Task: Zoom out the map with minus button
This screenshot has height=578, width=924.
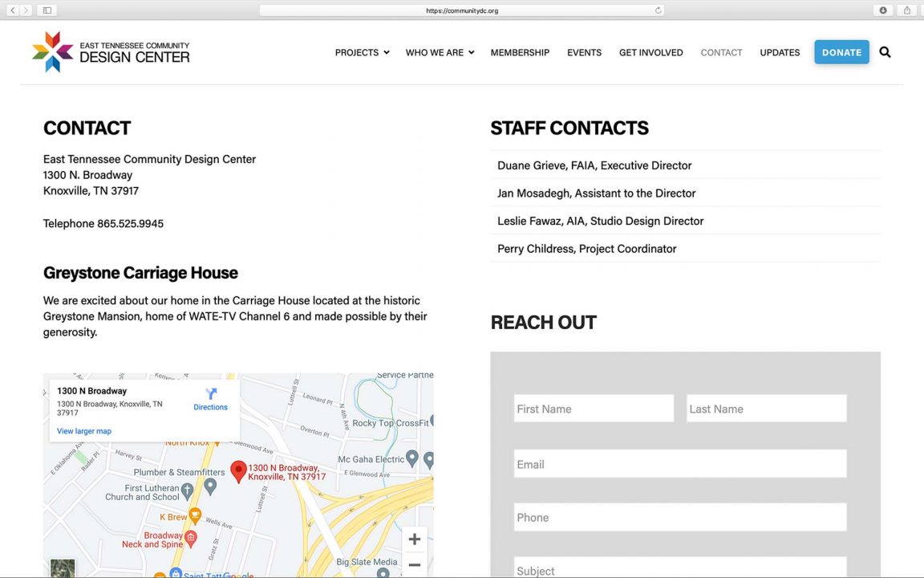Action: coord(414,565)
